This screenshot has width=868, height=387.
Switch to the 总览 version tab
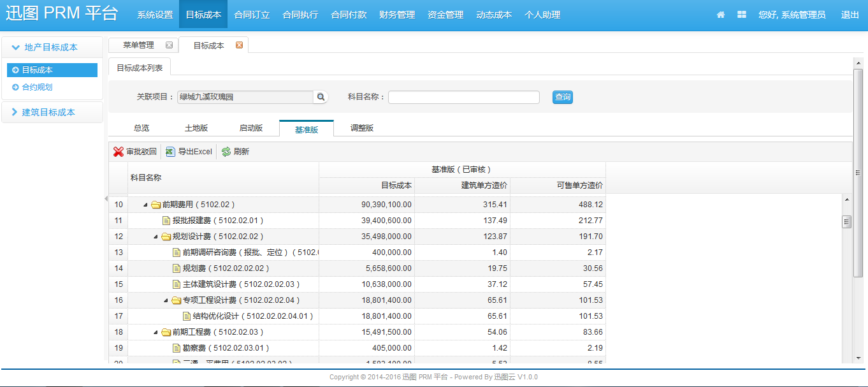[x=141, y=128]
